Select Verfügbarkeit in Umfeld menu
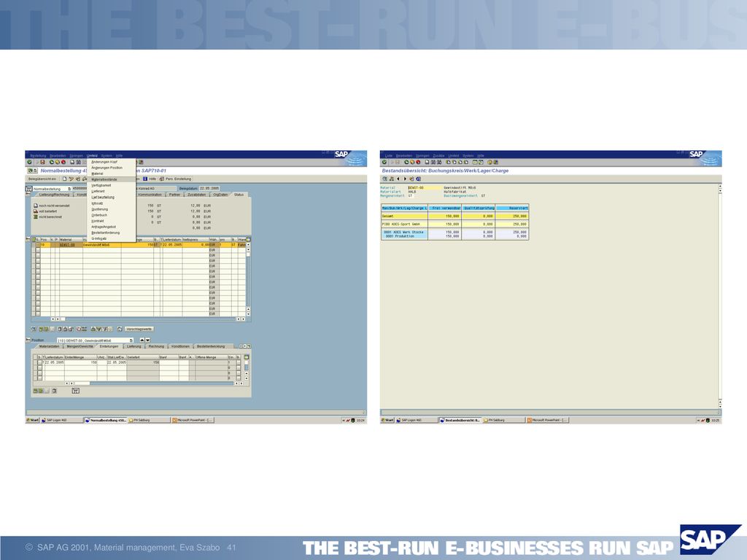This screenshot has width=747, height=560. coord(101,185)
